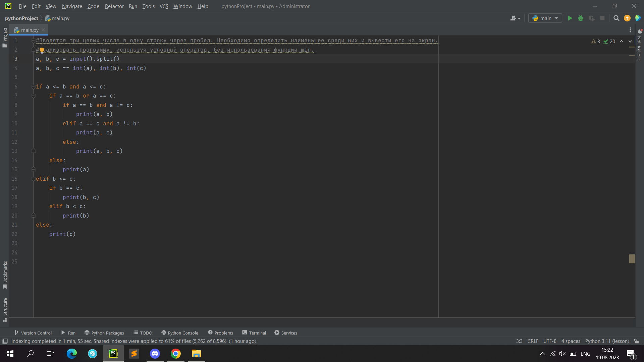Open the Refactor menu
644x362 pixels.
coord(114,6)
